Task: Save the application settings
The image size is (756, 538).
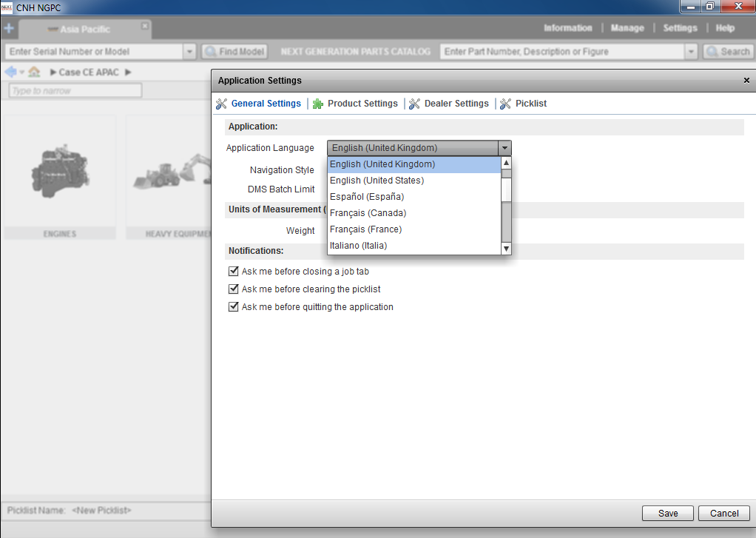Action: pos(668,513)
